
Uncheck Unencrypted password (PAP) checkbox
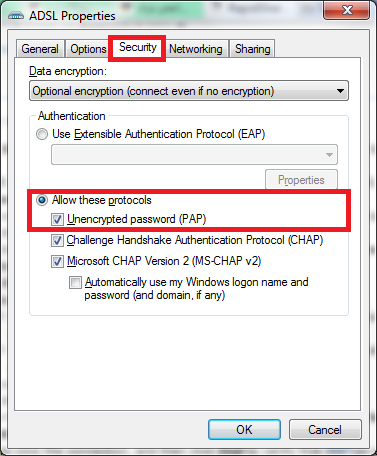click(57, 219)
